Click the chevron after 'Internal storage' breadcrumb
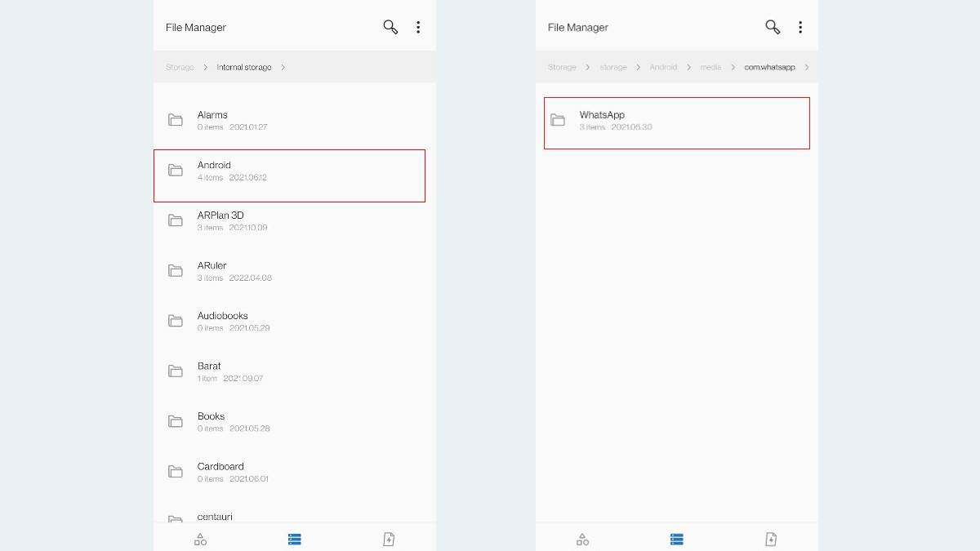The width and height of the screenshot is (980, 551). 283,67
